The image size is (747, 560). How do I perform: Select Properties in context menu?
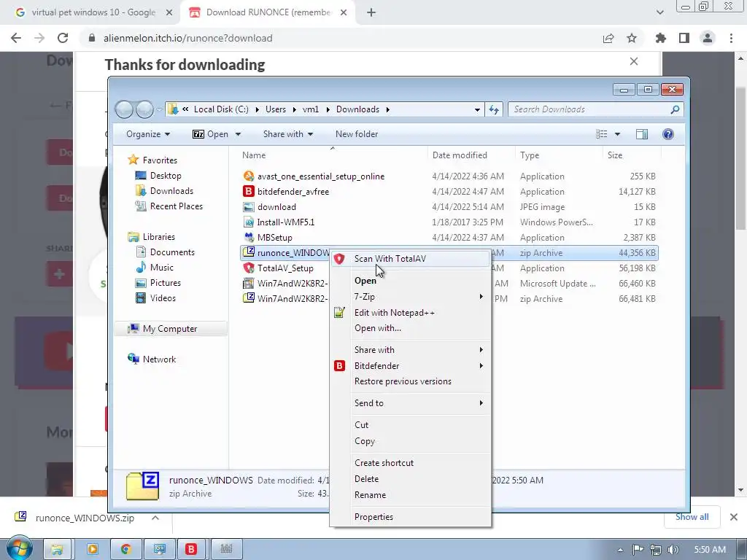coord(411,517)
